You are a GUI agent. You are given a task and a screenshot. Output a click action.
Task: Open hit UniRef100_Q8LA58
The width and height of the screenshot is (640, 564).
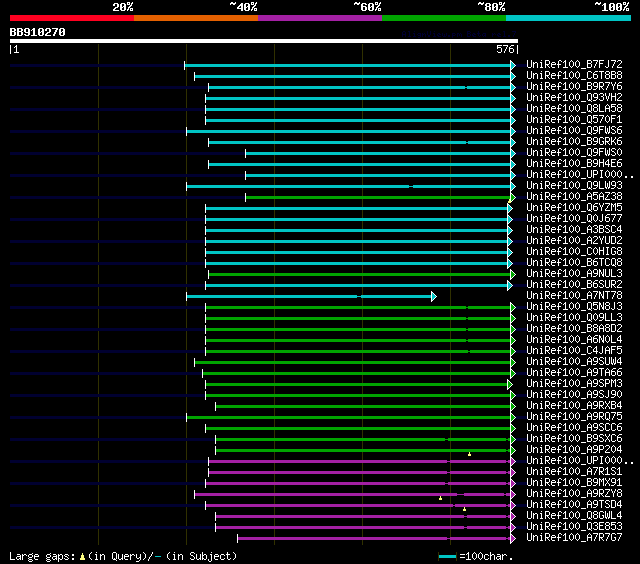point(574,109)
